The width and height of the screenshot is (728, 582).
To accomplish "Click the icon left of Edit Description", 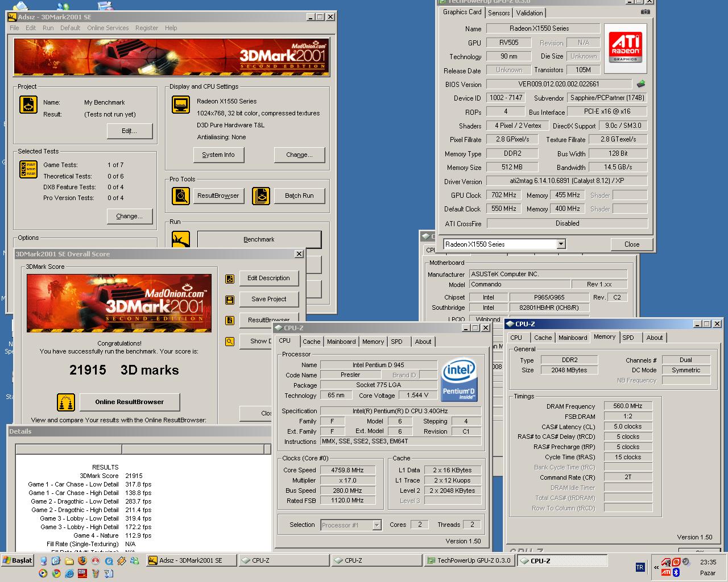I will coord(230,279).
